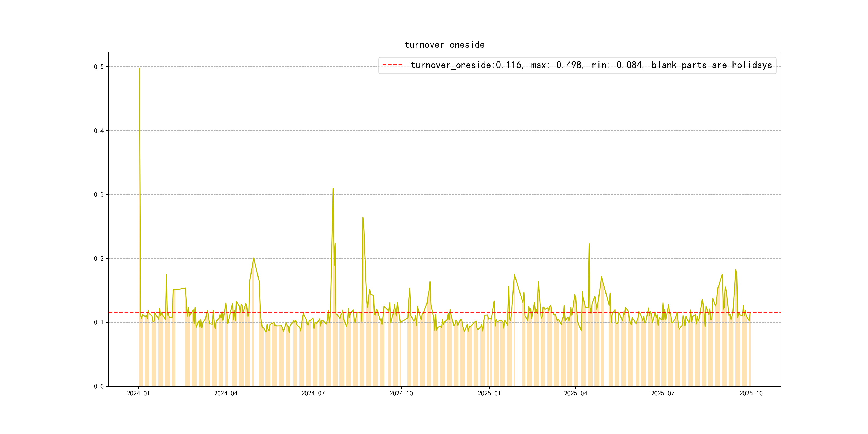Click the 2025-01 x-axis tick label
The width and height of the screenshot is (868, 434).
point(489,393)
